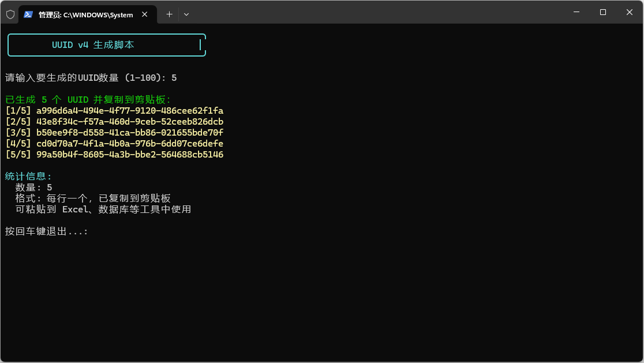Click the 统计信息 heading
This screenshot has width=644, height=363.
28,177
